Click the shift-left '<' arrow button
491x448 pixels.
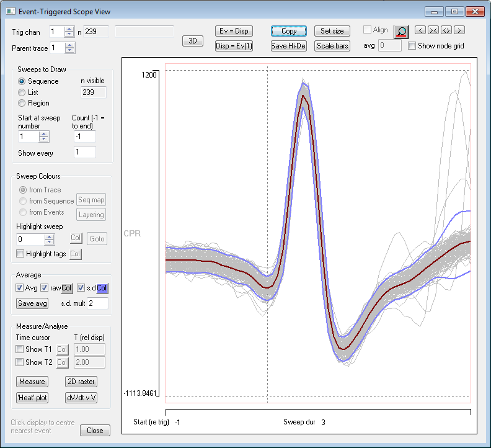[420, 30]
